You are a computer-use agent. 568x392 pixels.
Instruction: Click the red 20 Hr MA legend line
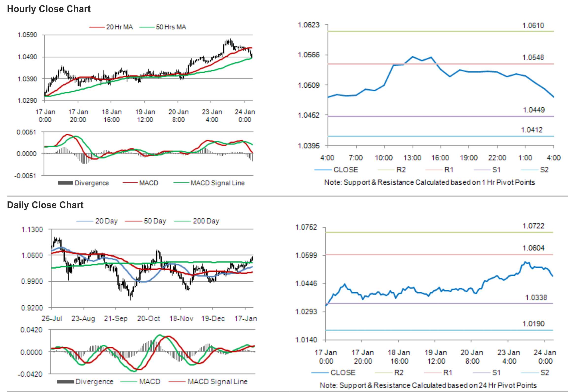click(97, 27)
